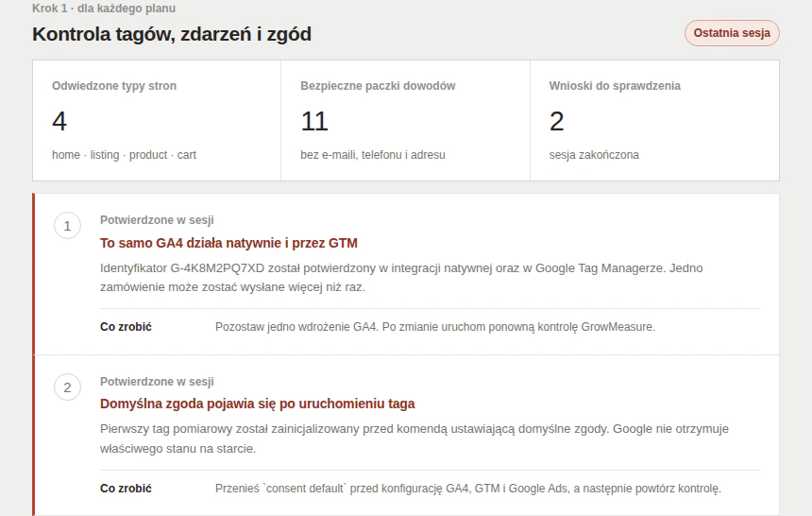This screenshot has height=516, width=812.
Task: Click the value 4 under visited page types
Action: 59,121
